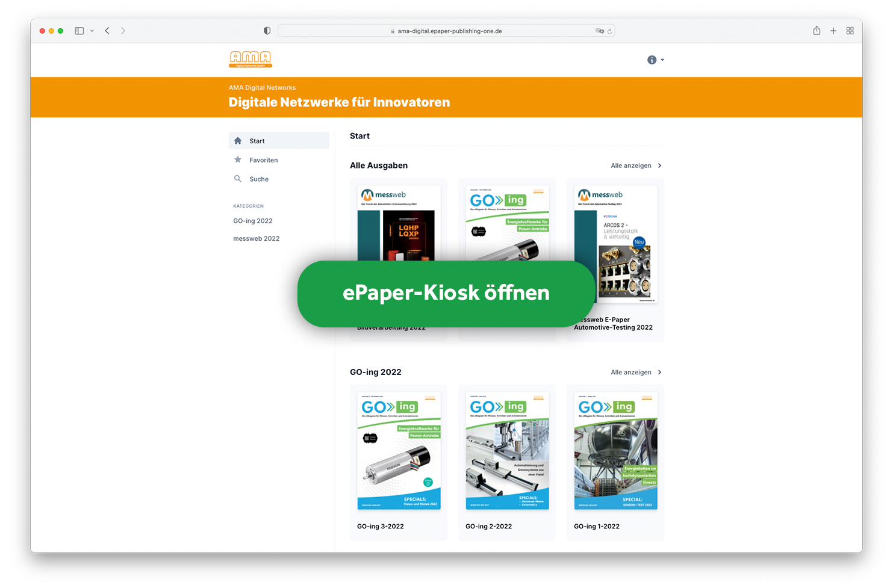Open the GO-ing 2022 category
This screenshot has width=893, height=588.
(253, 221)
